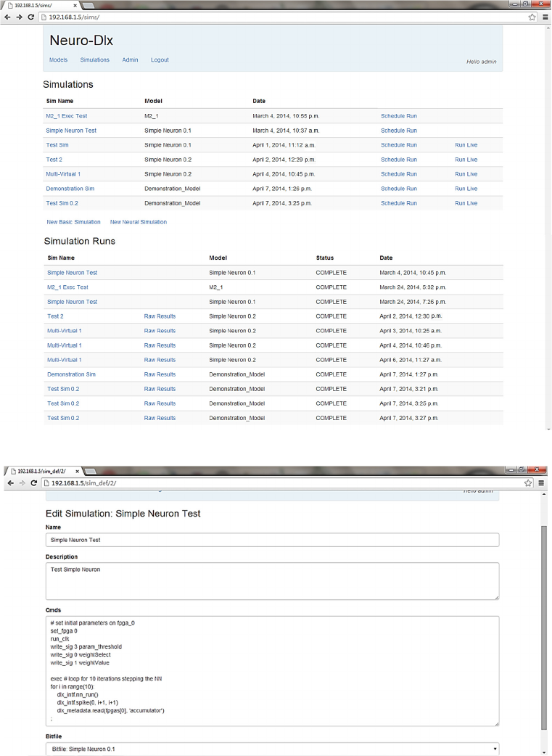The width and height of the screenshot is (552, 756).
Task: Reload the sim_def/2/ page
Action: pyautogui.click(x=34, y=482)
